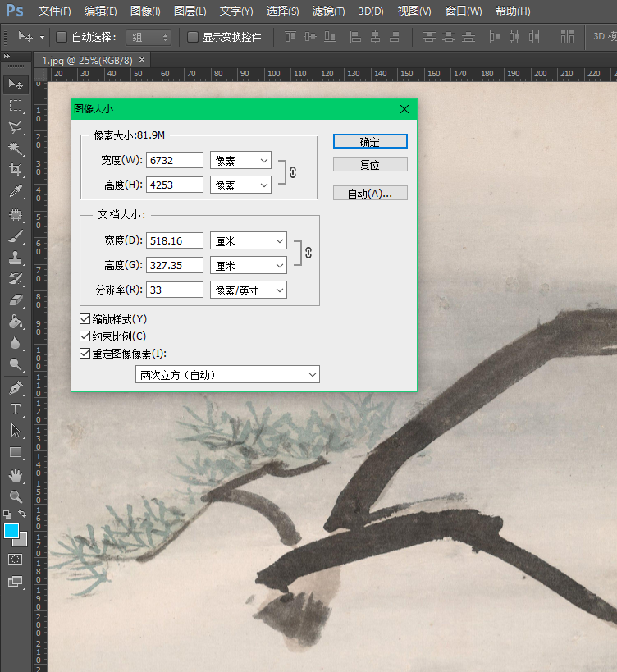The height and width of the screenshot is (672, 617).
Task: Click the 自动(A)... button
Action: pyautogui.click(x=370, y=194)
